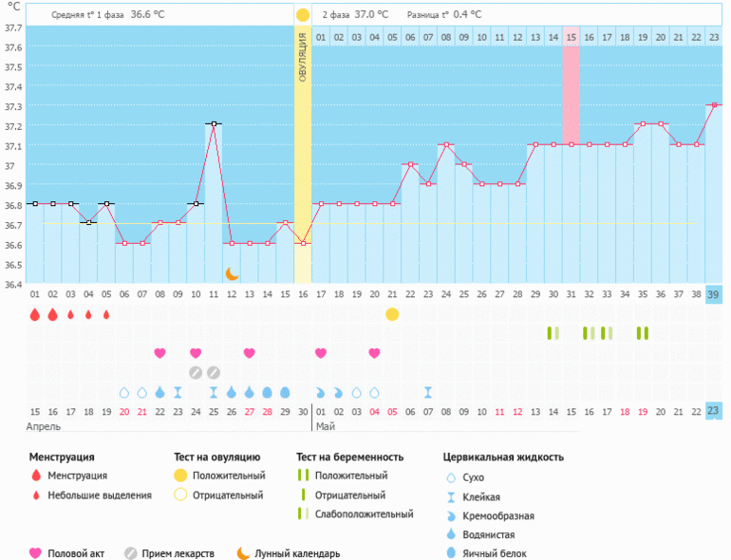Click the Половой акт heart legend icon
731x560 pixels.
coord(36,553)
